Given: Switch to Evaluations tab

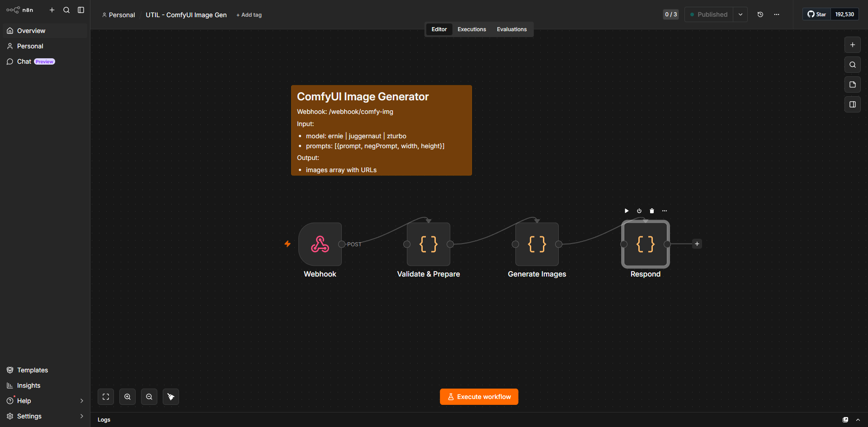Looking at the screenshot, I should (512, 29).
